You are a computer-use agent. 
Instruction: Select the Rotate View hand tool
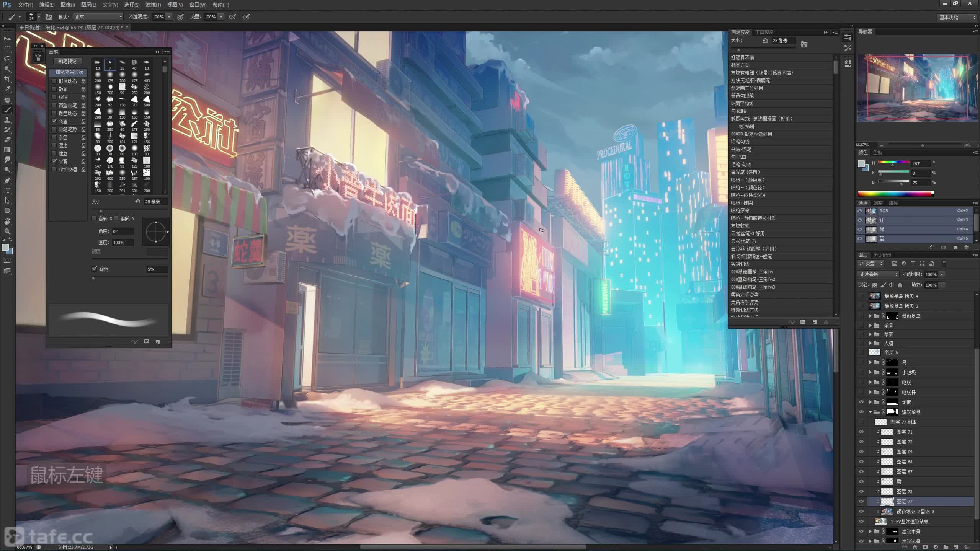pos(7,222)
